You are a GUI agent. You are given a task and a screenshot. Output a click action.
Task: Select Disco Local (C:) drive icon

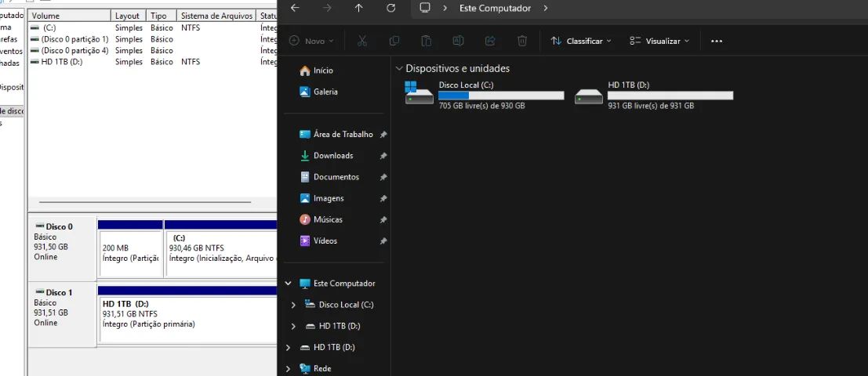(x=419, y=93)
